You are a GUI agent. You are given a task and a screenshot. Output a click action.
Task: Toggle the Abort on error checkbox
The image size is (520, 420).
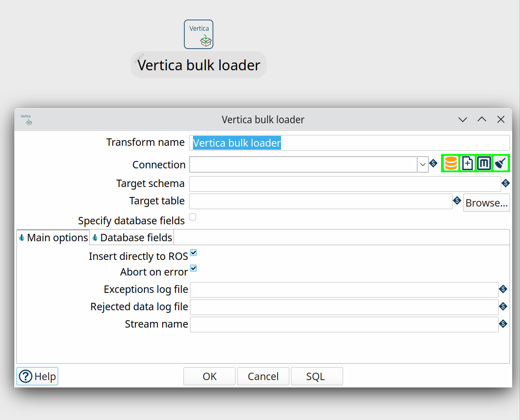(x=193, y=269)
